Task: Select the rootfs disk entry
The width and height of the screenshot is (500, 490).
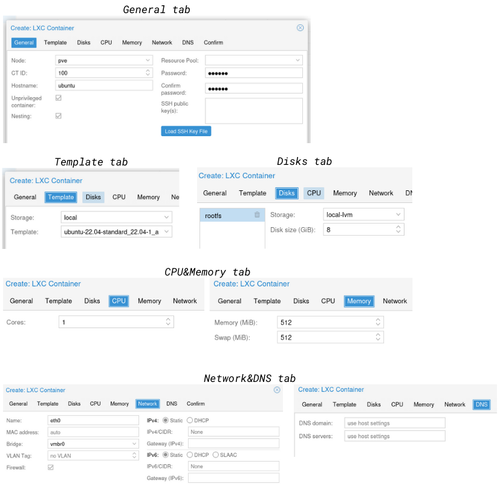Action: pyautogui.click(x=232, y=215)
